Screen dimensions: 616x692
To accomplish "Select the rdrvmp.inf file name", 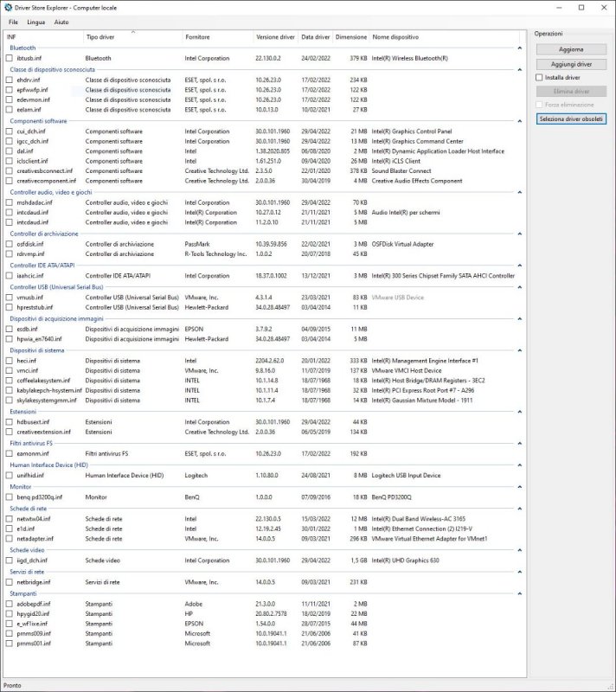I will point(31,254).
